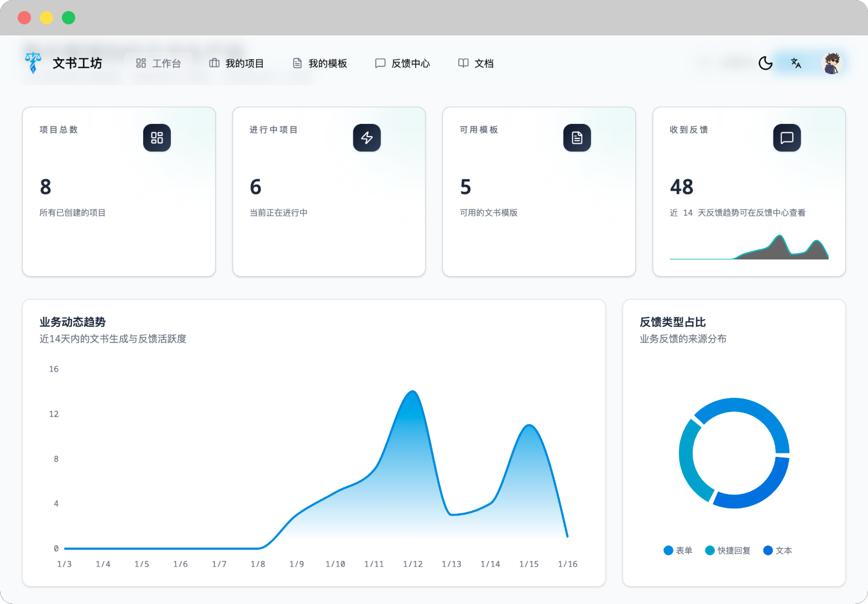
Task: Click the grid icon on 项目总数 card
Action: tap(157, 138)
